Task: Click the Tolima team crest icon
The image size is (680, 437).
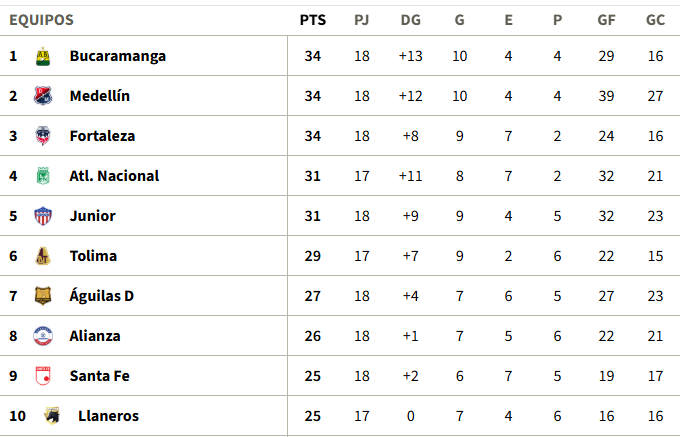Action: tap(43, 256)
